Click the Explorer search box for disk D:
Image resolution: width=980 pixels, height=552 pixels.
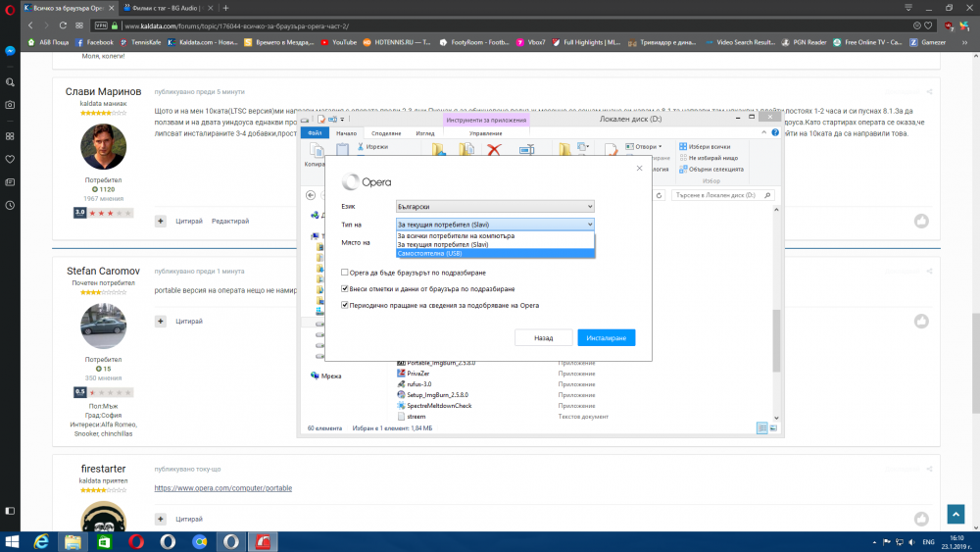722,195
